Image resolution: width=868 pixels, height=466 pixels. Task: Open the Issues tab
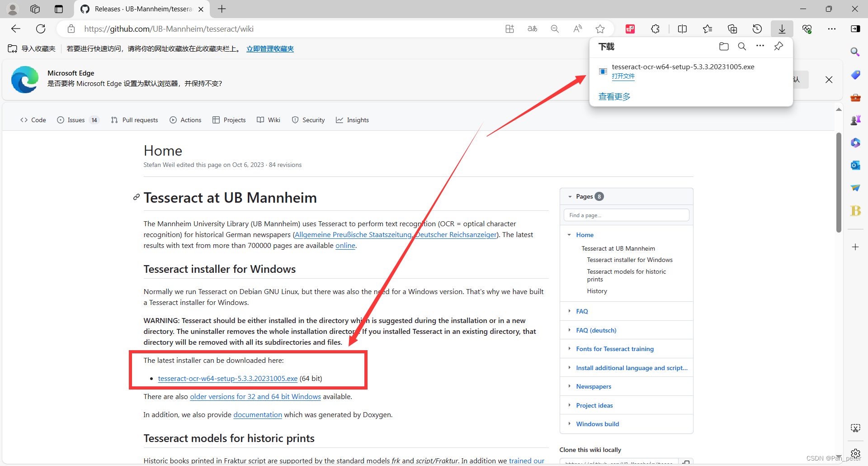point(77,120)
